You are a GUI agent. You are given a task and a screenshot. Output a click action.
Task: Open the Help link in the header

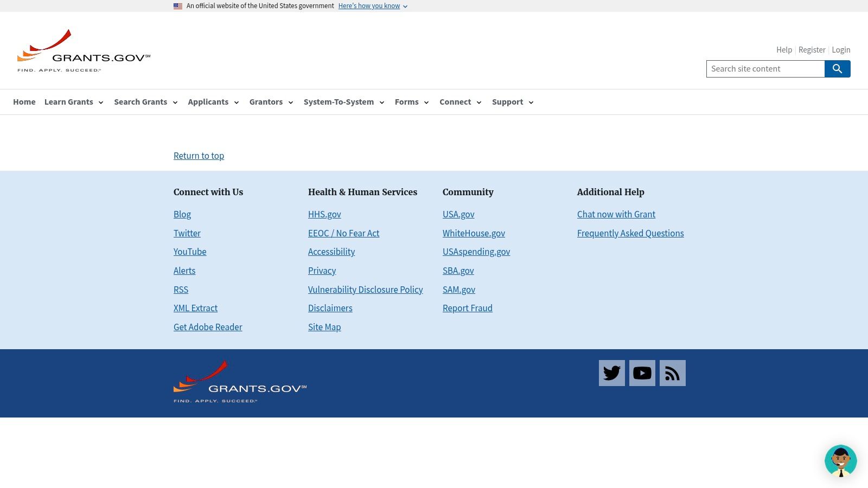pos(784,50)
